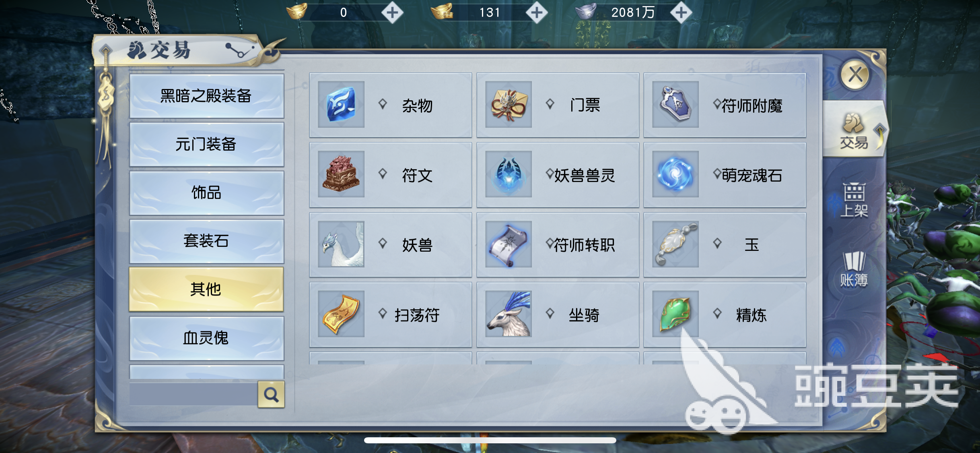Choose the 萌宠魂石 swirling orb icon
Image resolution: width=980 pixels, height=453 pixels.
pyautogui.click(x=675, y=174)
